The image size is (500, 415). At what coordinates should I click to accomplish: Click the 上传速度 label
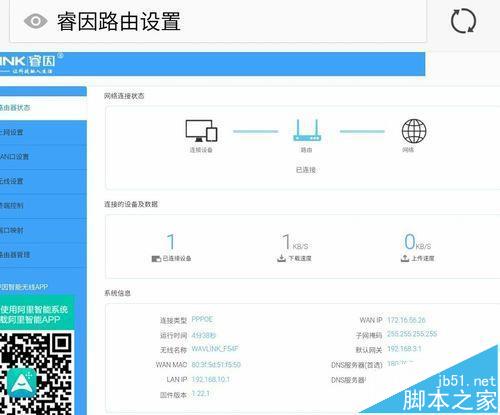pos(423,258)
